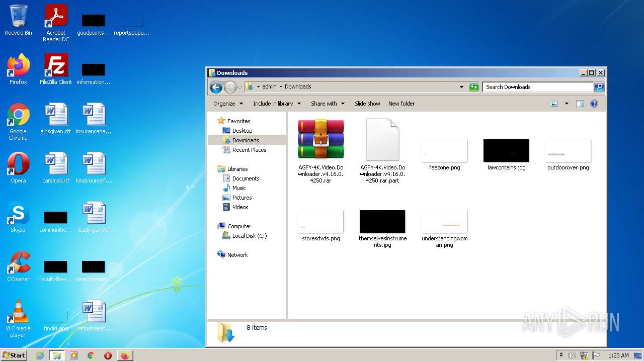Toggle the preview pane button

pyautogui.click(x=580, y=104)
